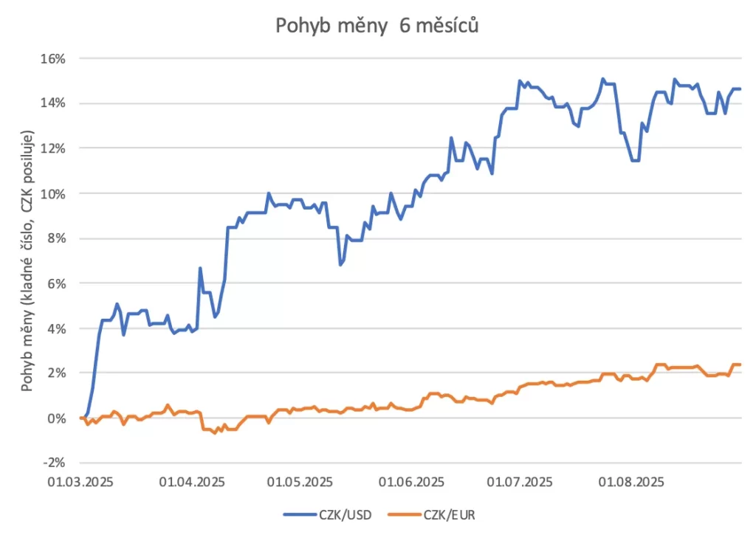
Task: Click the 16% value axis label
Action: coord(56,58)
